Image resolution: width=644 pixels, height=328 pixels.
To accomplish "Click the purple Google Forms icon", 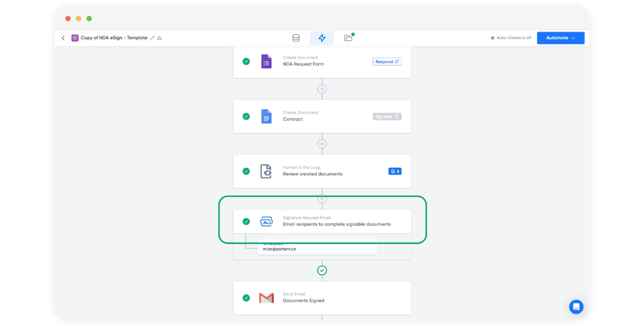I will [266, 61].
